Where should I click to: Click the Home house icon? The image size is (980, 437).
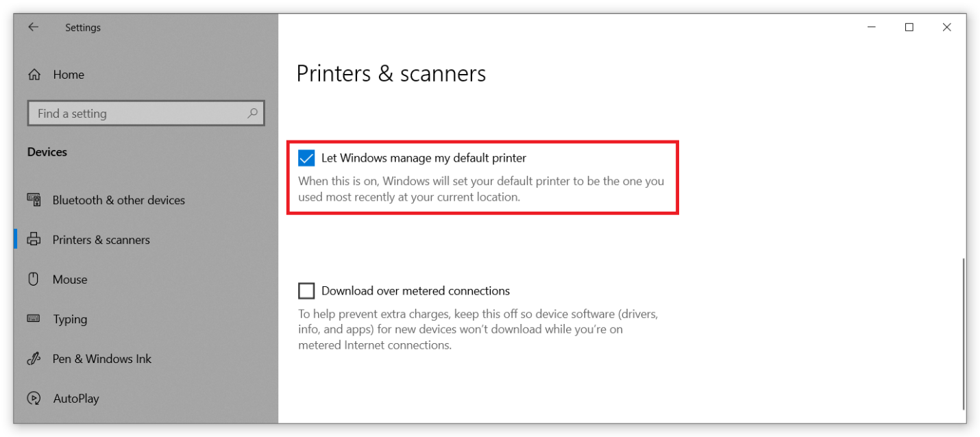[x=34, y=75]
